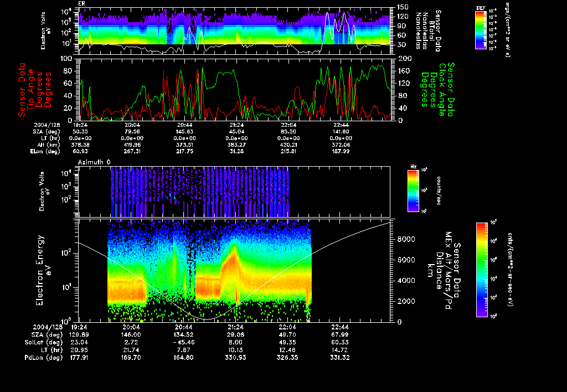Click the 8000 km distance axis tick
Viewport: 567px width, 392px height.
pos(406,239)
